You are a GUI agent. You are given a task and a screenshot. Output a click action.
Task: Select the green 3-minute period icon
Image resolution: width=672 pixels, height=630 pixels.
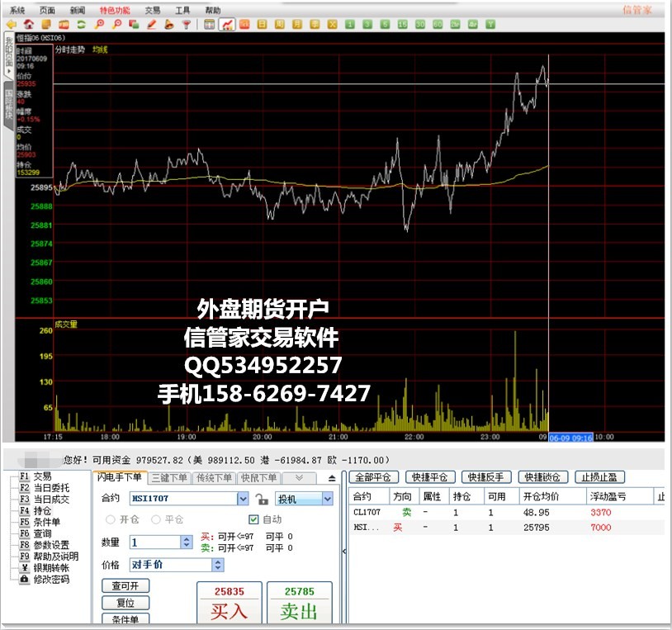click(x=367, y=25)
